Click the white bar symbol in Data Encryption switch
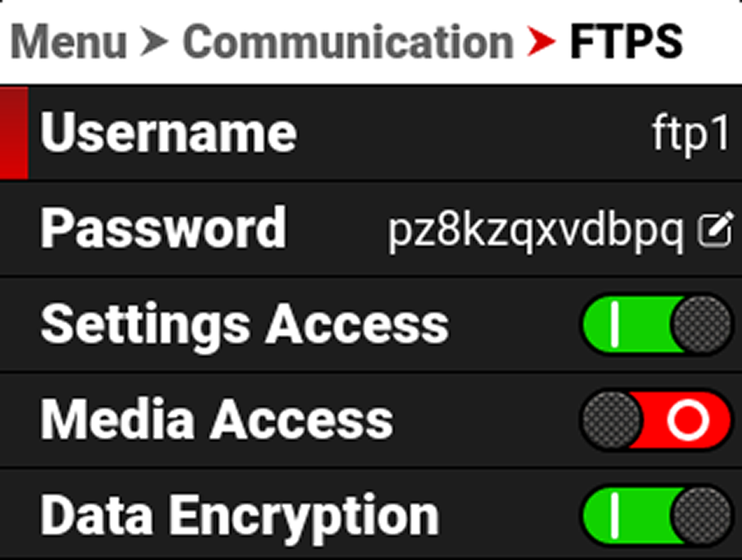 click(x=614, y=516)
